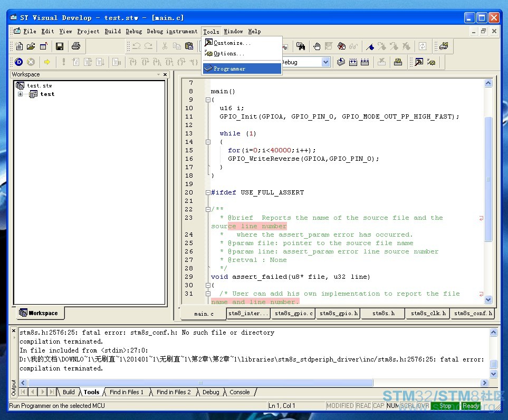Viewport: 508px width, 420px height.
Task: Find in files binoculars icon
Action: click(301, 46)
